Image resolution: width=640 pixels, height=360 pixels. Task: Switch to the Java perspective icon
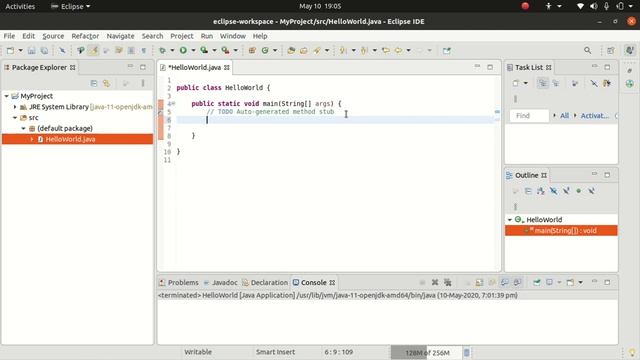629,51
